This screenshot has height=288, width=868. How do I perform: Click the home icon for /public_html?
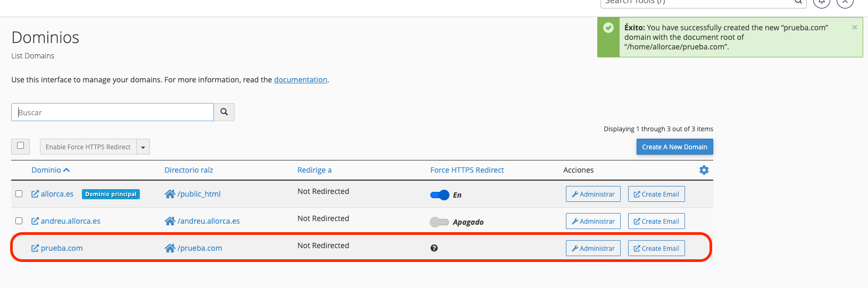[x=170, y=194]
